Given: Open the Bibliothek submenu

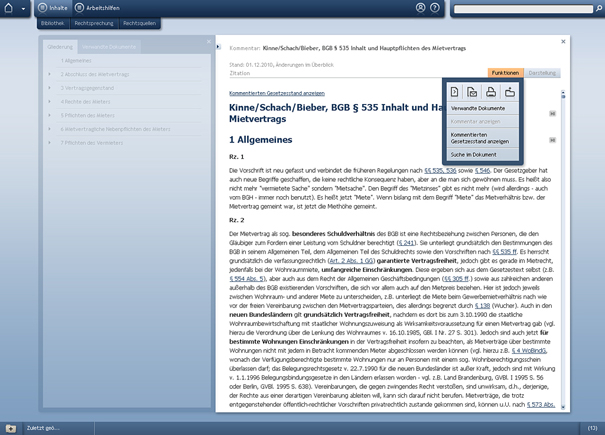Looking at the screenshot, I should pos(52,23).
